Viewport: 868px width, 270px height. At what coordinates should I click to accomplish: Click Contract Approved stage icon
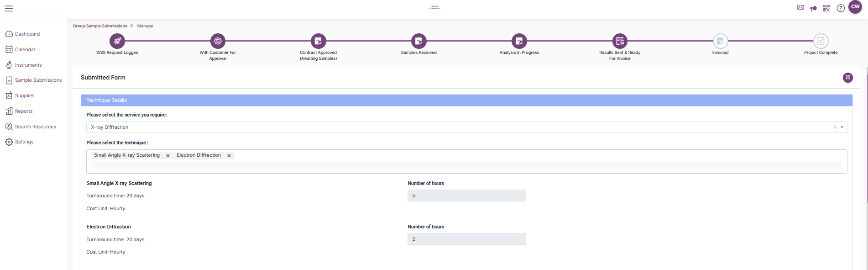[318, 41]
